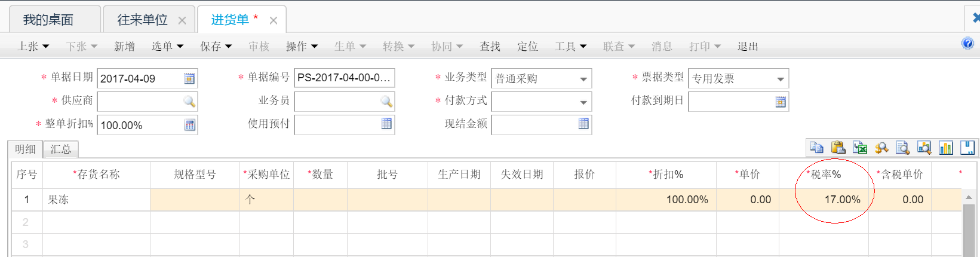This screenshot has width=980, height=257.
Task: Click the copy rows icon above the grid
Action: (x=816, y=147)
